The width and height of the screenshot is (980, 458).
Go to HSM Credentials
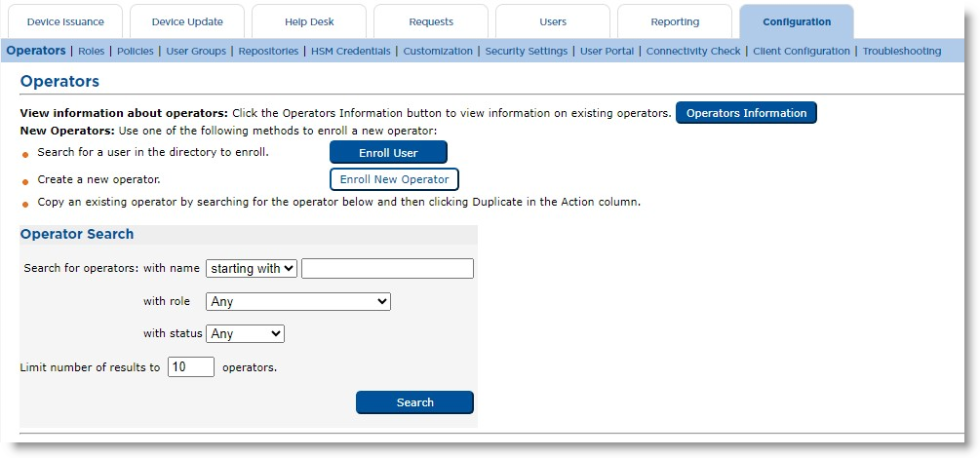(x=351, y=52)
